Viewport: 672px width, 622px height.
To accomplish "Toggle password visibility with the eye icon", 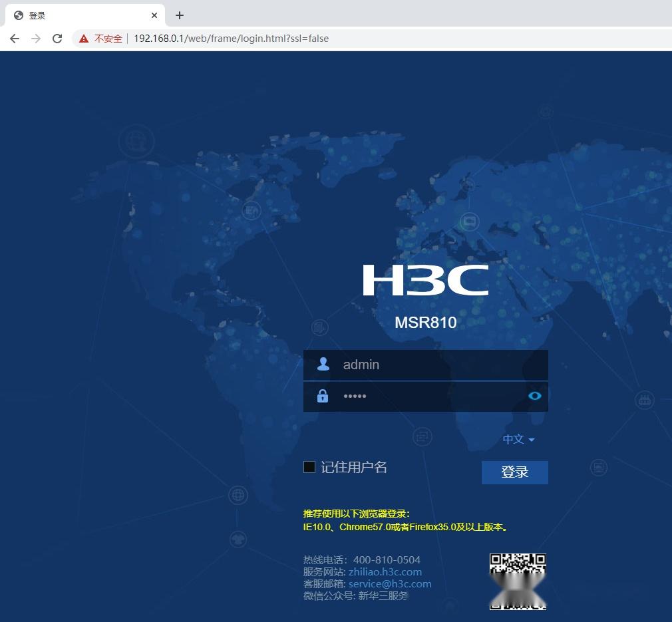I will point(535,395).
